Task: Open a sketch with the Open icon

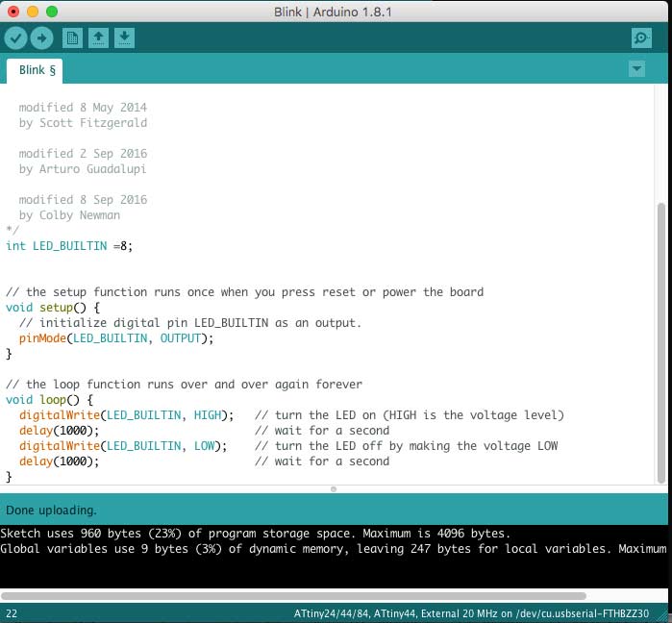Action: point(99,38)
